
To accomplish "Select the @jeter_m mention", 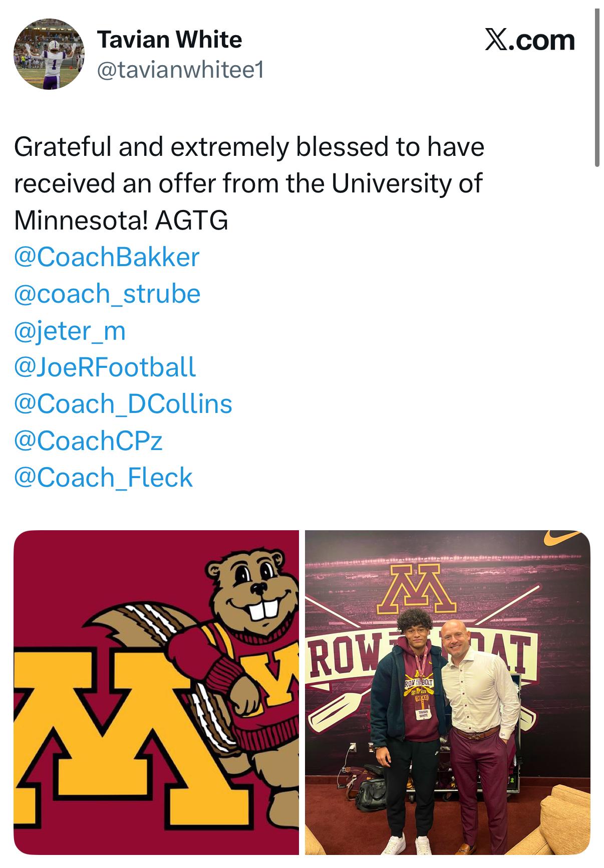I will pyautogui.click(x=70, y=331).
